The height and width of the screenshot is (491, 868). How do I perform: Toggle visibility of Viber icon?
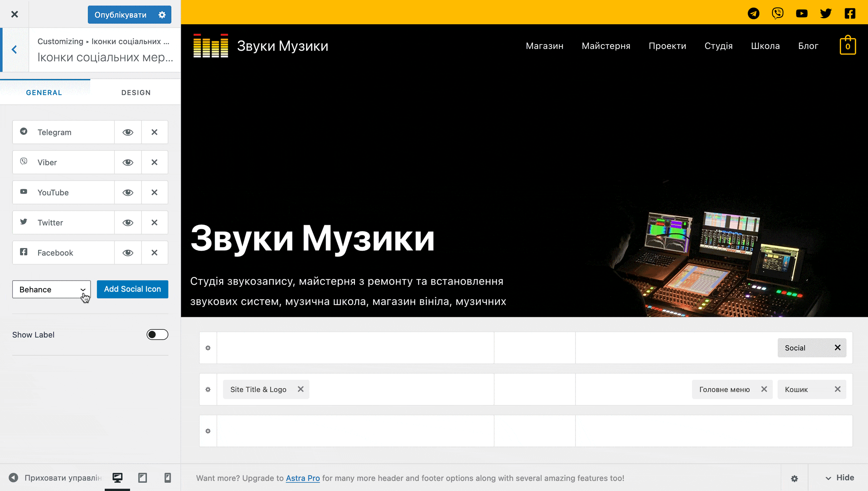point(128,162)
